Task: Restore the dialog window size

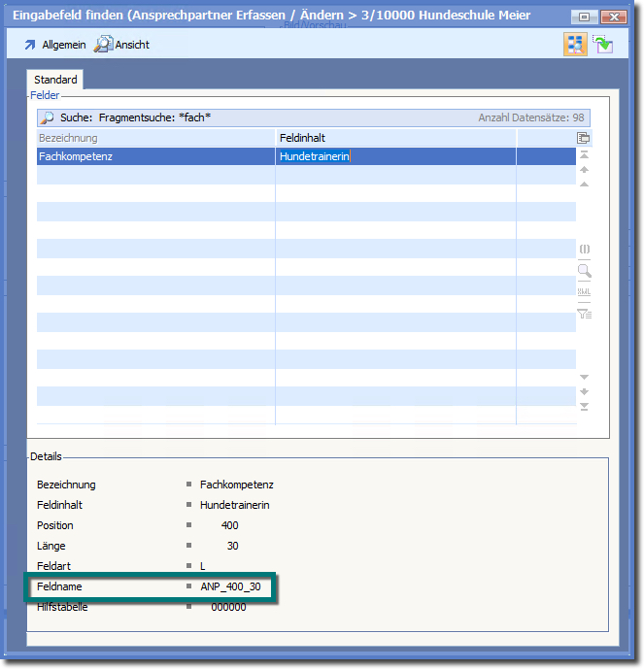Action: pyautogui.click(x=584, y=17)
